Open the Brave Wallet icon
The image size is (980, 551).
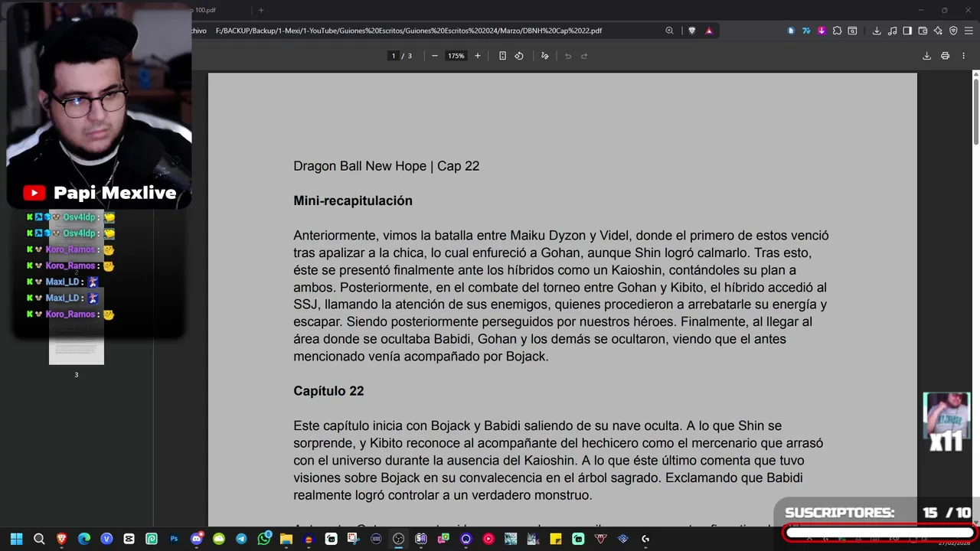click(923, 31)
